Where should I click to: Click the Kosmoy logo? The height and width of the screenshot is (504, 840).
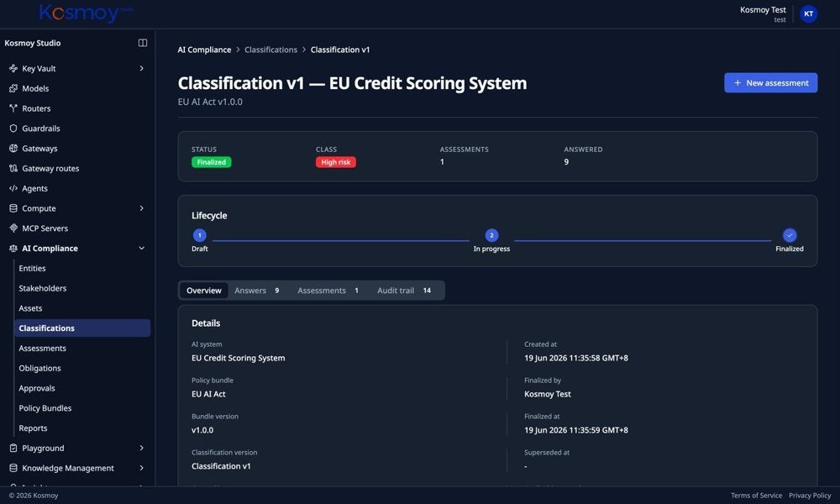click(86, 13)
